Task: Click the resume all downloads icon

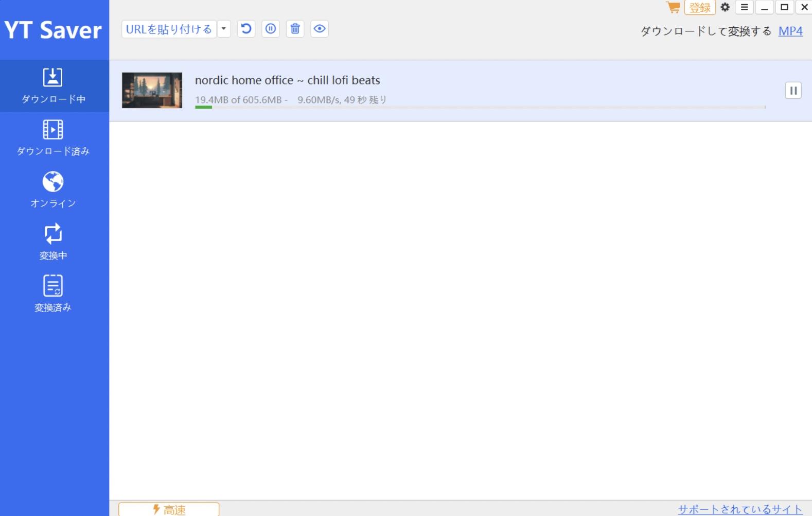Action: coord(246,29)
